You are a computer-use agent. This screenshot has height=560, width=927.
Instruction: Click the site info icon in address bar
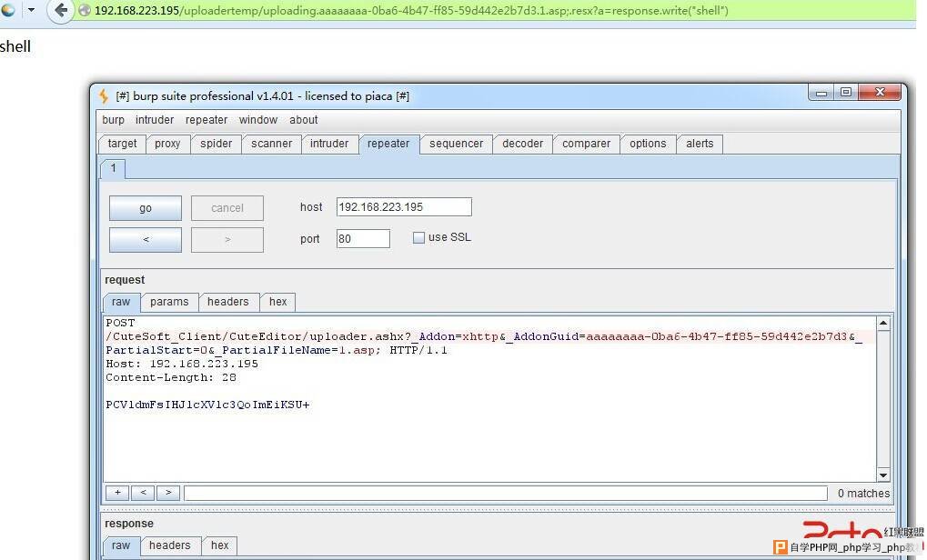click(85, 11)
